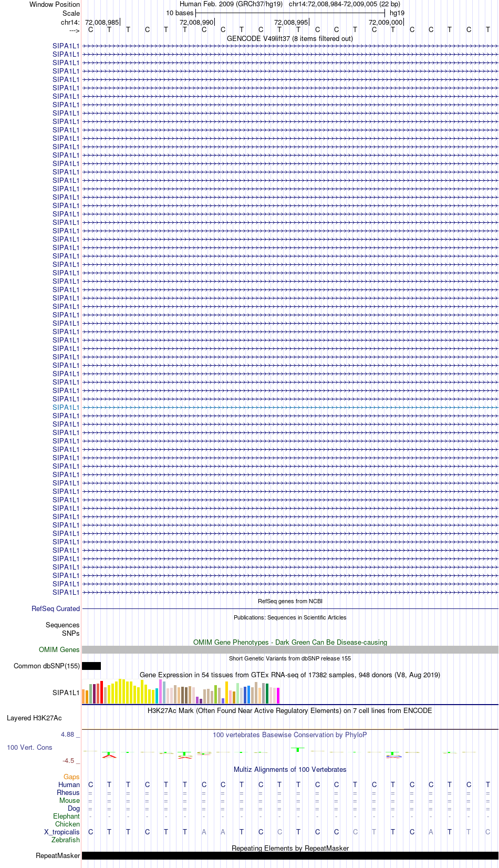Click the magenta bar in GTEx chart

tap(278, 696)
